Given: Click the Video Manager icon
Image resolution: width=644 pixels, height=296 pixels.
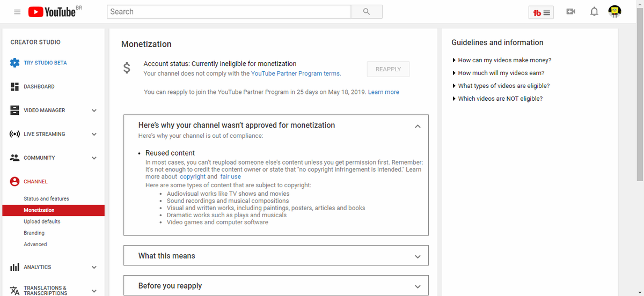Looking at the screenshot, I should pyautogui.click(x=15, y=110).
